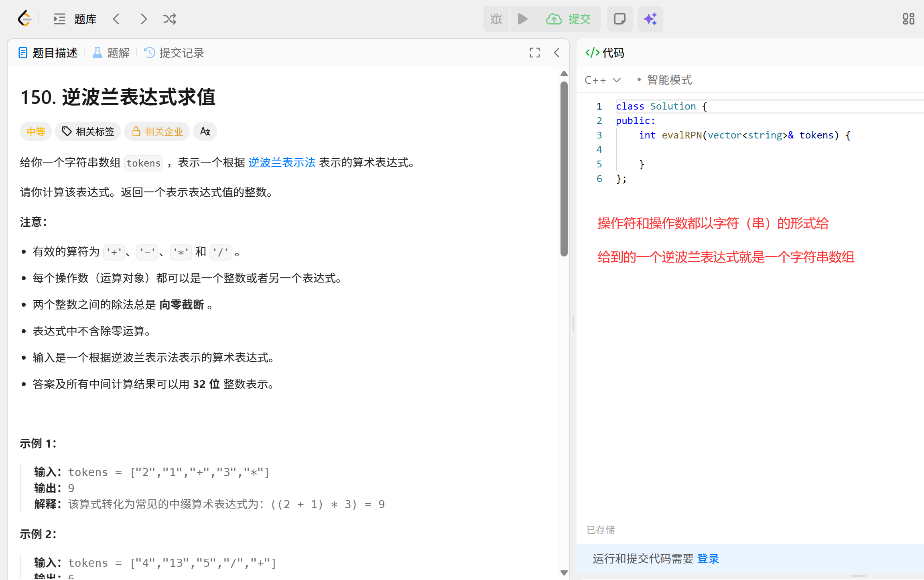Click the LeetCode logo icon

click(24, 19)
